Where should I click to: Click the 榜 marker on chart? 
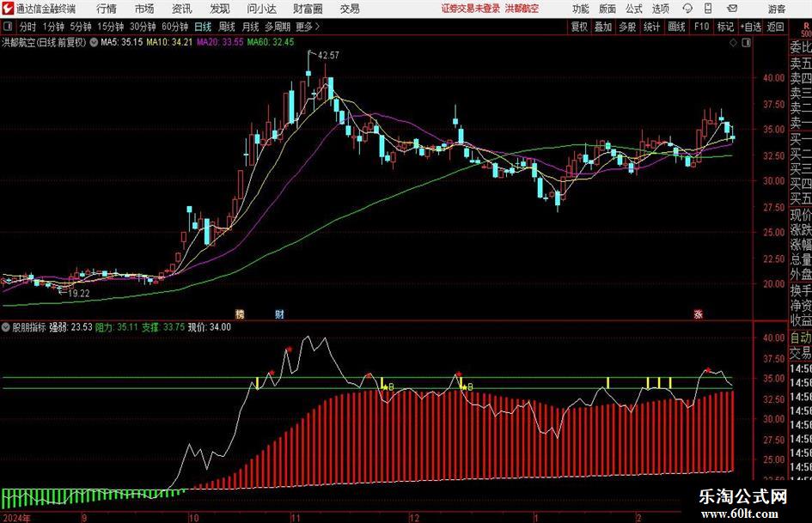point(240,313)
